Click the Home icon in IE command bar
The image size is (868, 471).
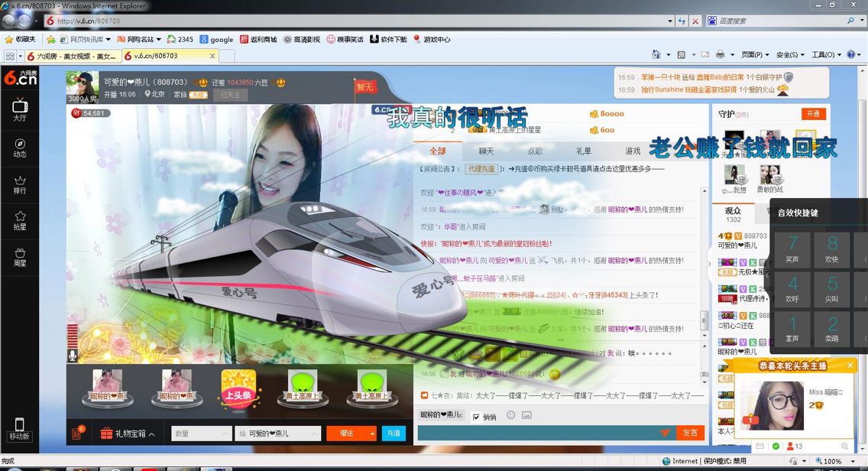click(x=656, y=54)
